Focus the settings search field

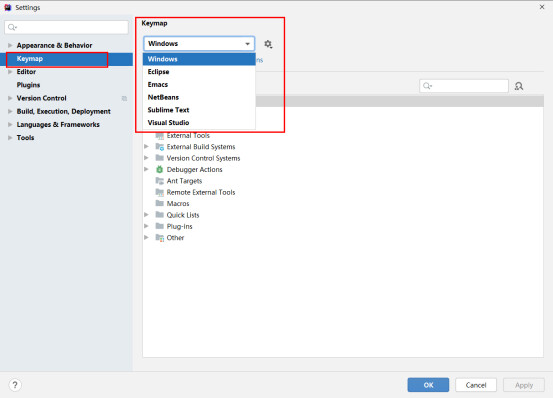point(66,27)
